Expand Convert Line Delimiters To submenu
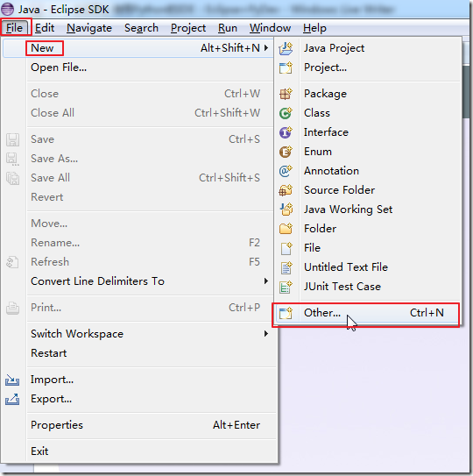This screenshot has width=473, height=476. (x=266, y=281)
